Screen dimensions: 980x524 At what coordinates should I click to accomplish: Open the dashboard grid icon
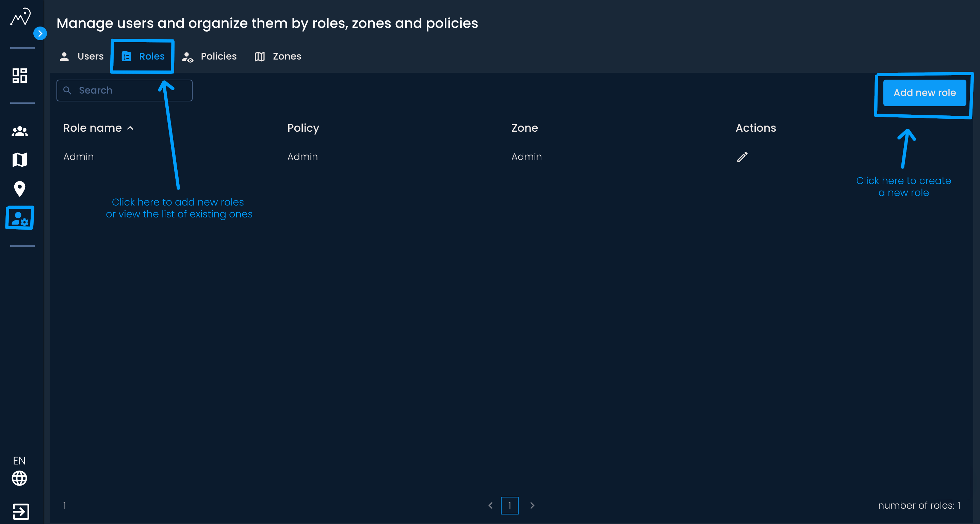[20, 75]
